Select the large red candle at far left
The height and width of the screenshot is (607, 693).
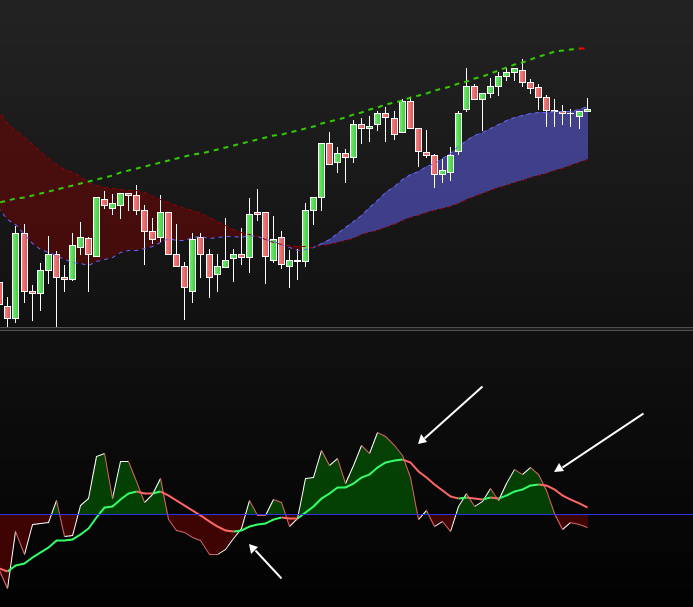click(24, 262)
